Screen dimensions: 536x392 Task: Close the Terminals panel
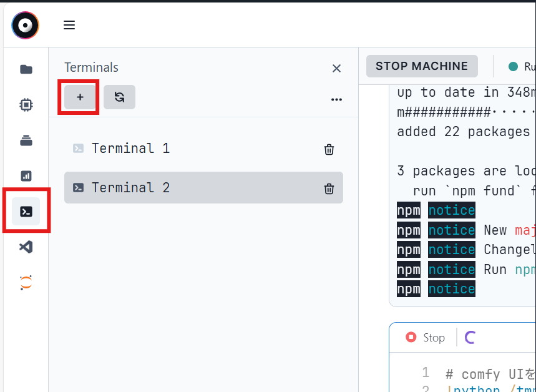336,68
